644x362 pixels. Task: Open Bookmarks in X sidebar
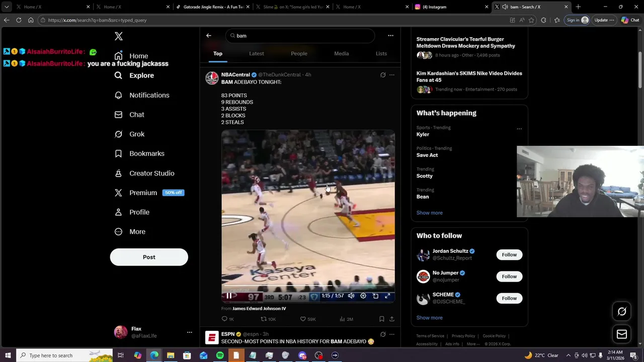point(139,153)
